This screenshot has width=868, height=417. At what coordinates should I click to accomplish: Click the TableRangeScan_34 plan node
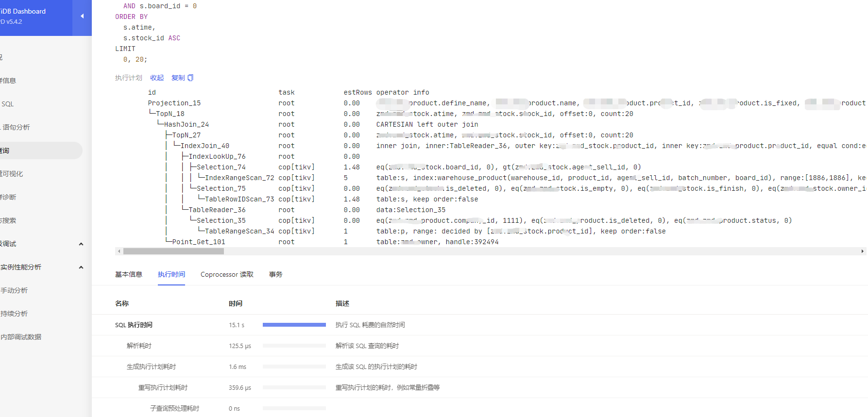pos(239,231)
